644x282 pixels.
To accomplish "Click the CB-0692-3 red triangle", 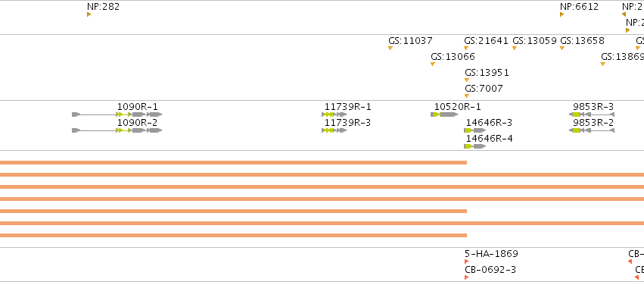I will coord(467,277).
